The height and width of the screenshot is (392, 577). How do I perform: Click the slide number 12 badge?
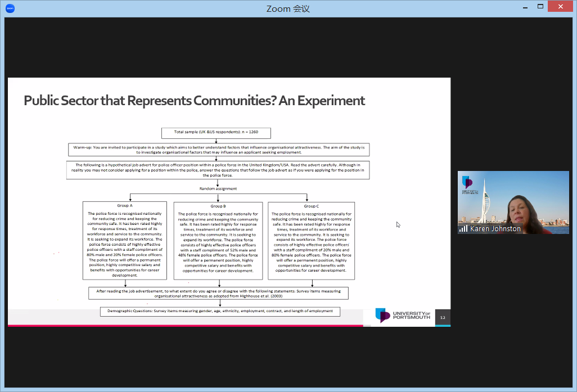tap(443, 317)
